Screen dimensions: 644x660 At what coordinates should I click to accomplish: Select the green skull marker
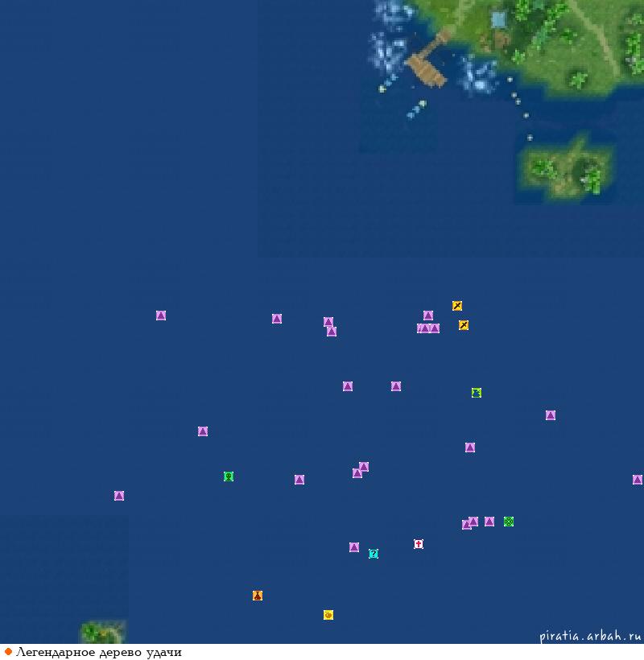click(229, 476)
